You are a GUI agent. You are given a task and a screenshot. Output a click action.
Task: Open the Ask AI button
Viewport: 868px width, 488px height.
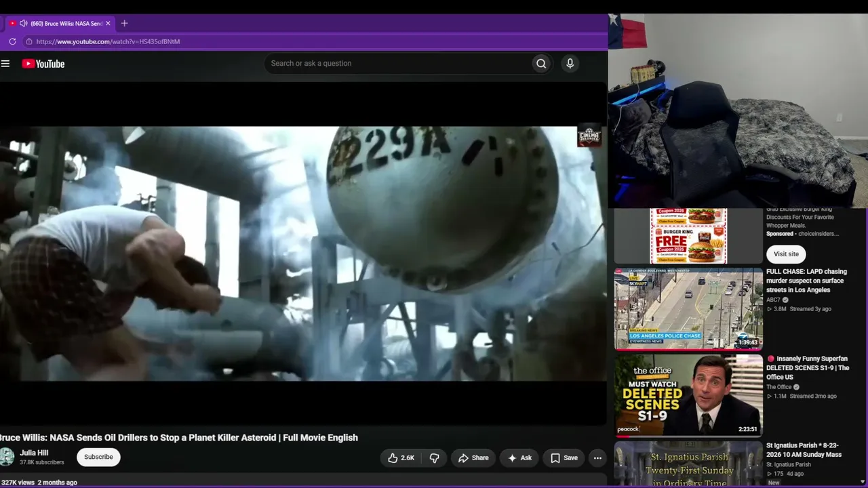coord(519,458)
